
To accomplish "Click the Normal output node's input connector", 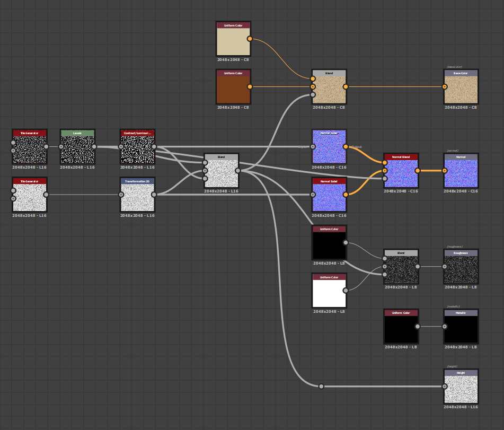I will pos(445,170).
